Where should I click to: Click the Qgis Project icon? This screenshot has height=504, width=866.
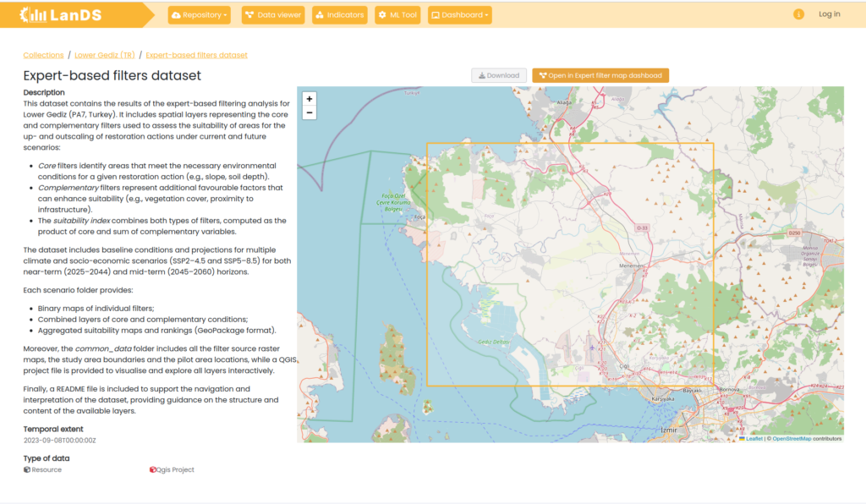pos(152,470)
